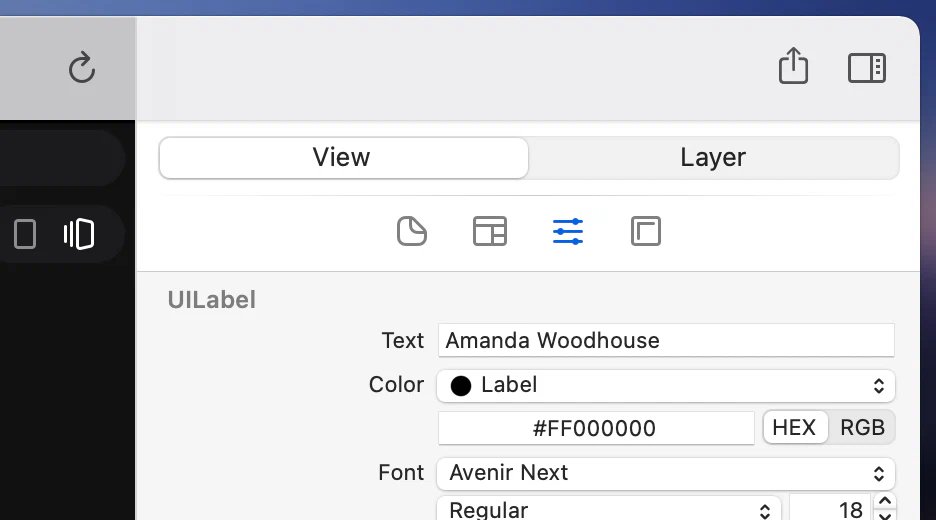Open the Avenir Next font dropdown
The height and width of the screenshot is (520, 936).
point(666,473)
